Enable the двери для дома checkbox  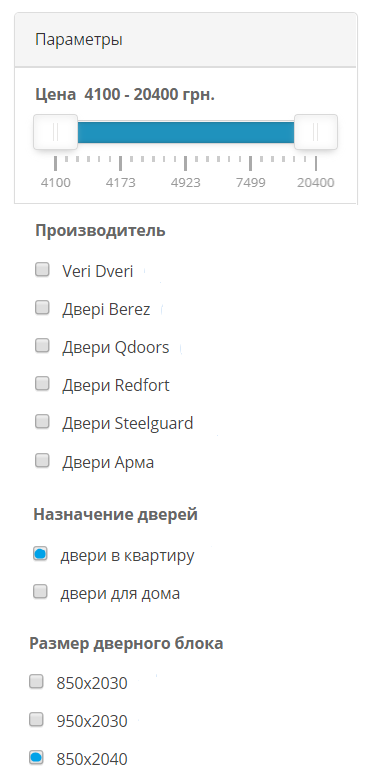click(x=40, y=592)
